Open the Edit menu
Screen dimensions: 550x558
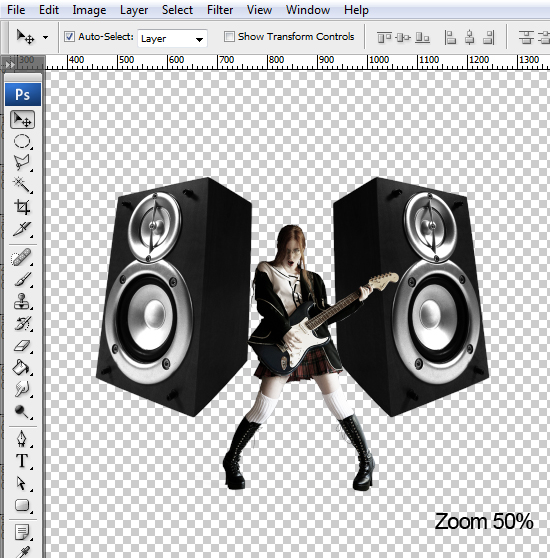49,10
